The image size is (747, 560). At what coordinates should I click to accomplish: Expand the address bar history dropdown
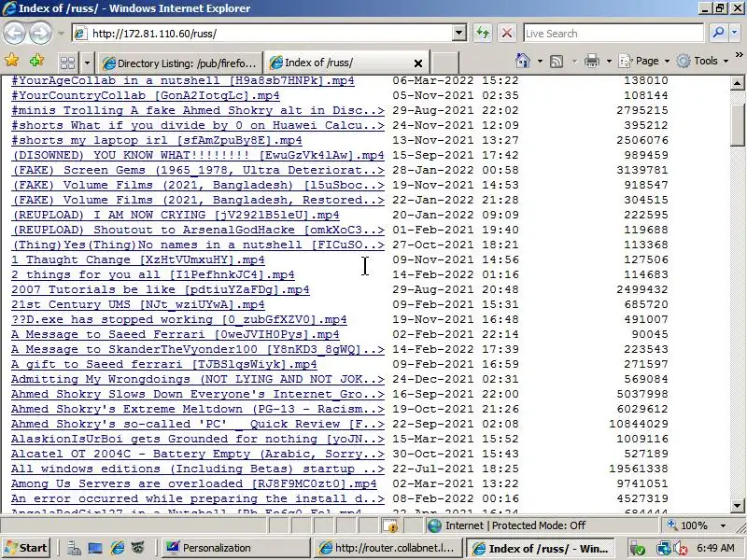pos(458,34)
